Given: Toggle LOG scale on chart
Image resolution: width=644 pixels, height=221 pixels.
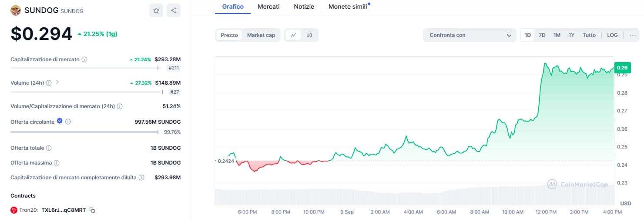Looking at the screenshot, I should point(612,35).
